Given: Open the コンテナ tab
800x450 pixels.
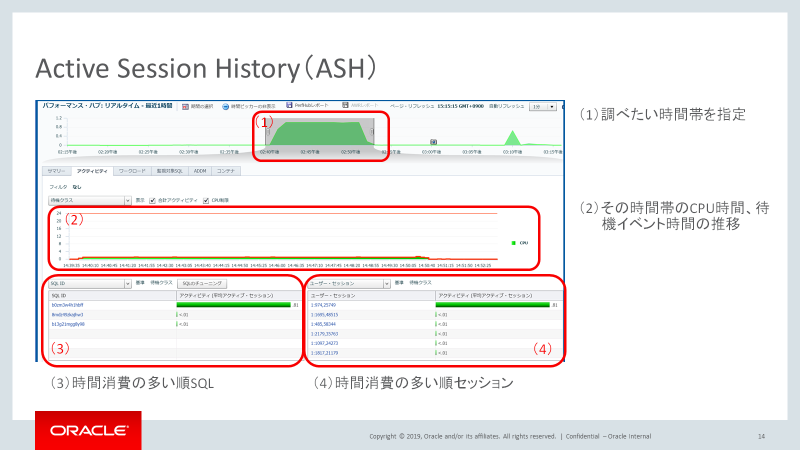Looking at the screenshot, I should click(226, 171).
